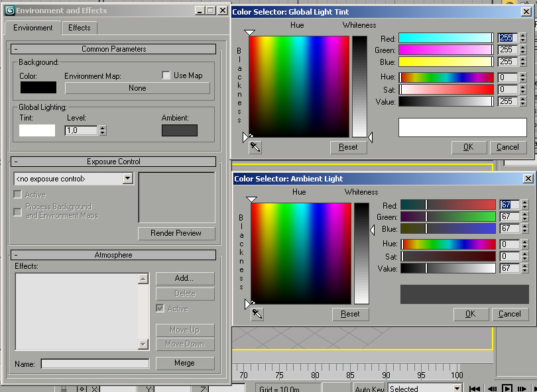Click Whiteness bar in Ambient Light selector
537x392 pixels.
361,253
